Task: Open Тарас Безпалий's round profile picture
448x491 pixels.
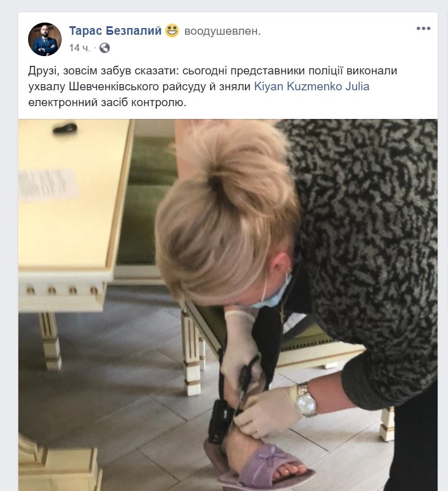Action: tap(45, 39)
